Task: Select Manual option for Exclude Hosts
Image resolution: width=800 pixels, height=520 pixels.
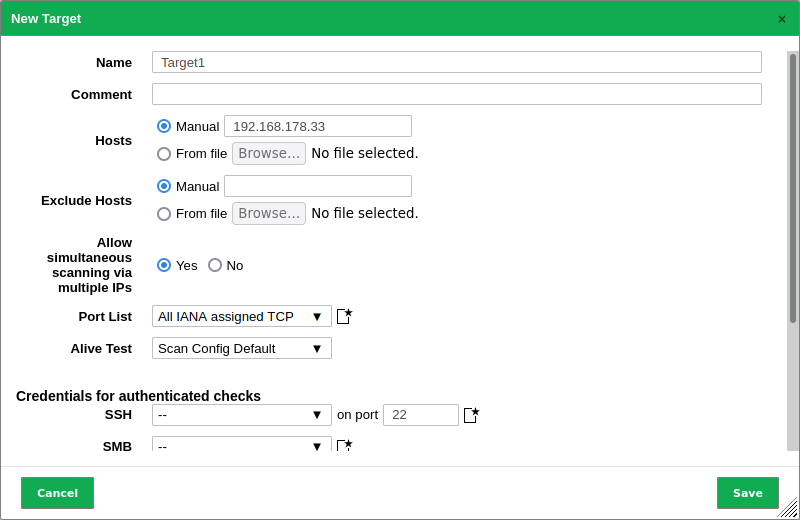Action: (x=164, y=186)
